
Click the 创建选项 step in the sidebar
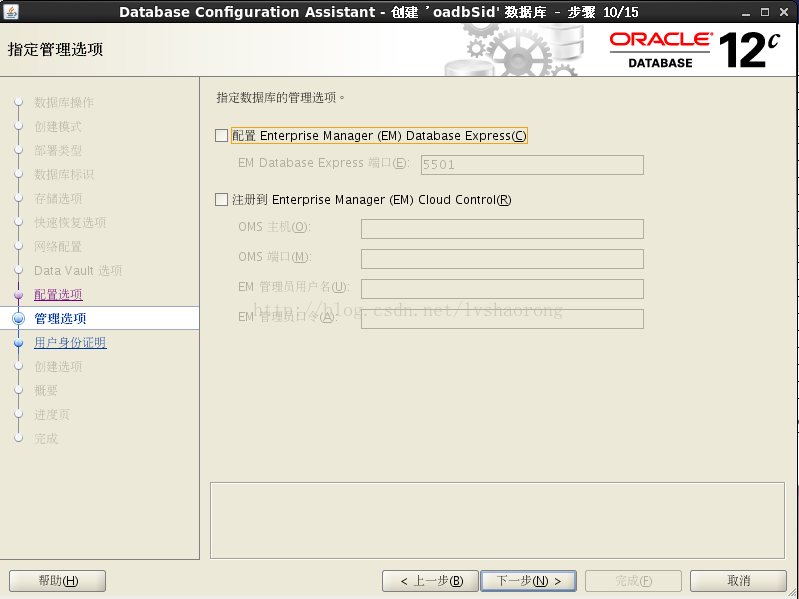click(x=58, y=366)
